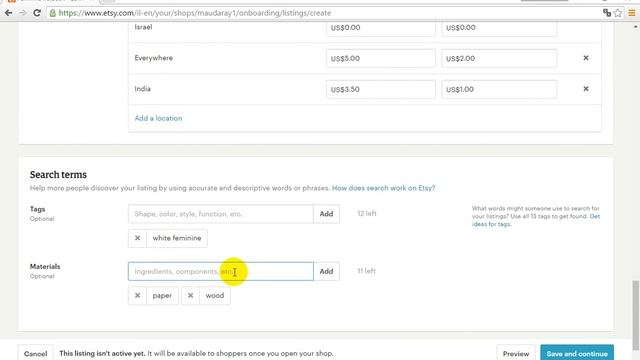Click the Materials field label
Viewport: 640px width, 360px height.
point(45,267)
